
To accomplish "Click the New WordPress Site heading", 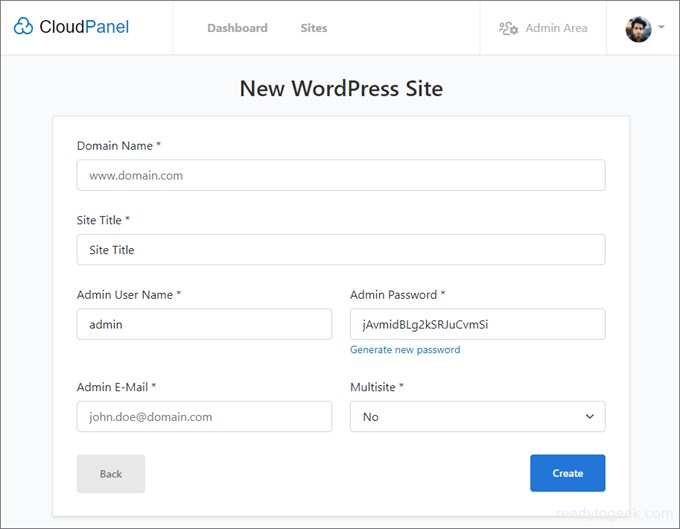I will click(x=341, y=88).
